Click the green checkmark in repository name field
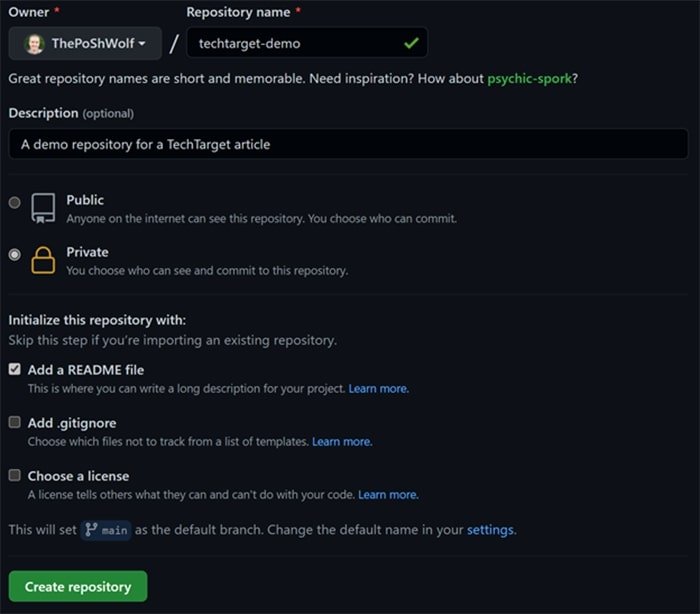 click(x=411, y=43)
